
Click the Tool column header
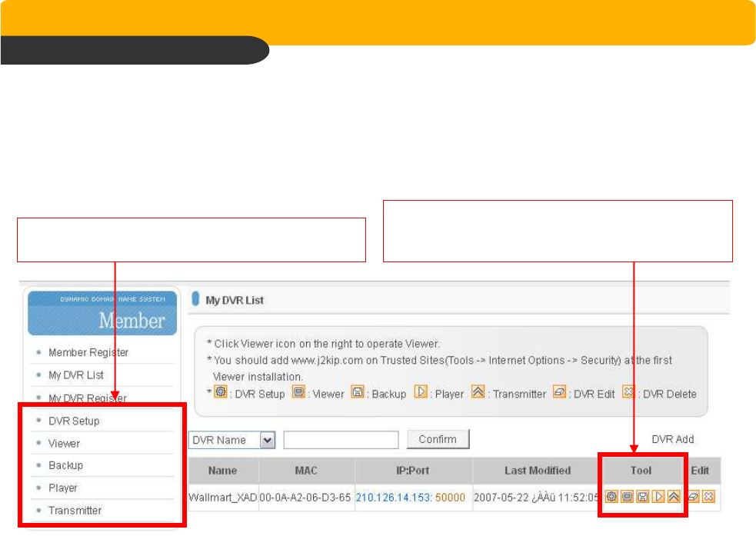[x=641, y=471]
